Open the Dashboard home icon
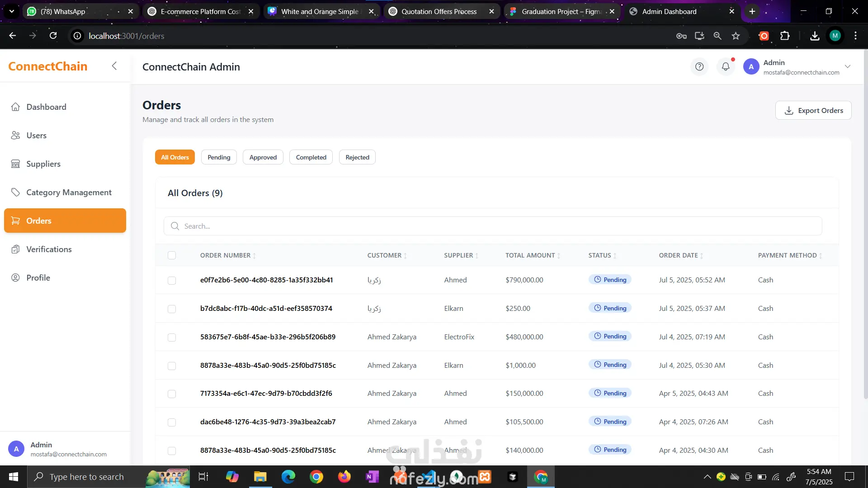 [15, 107]
